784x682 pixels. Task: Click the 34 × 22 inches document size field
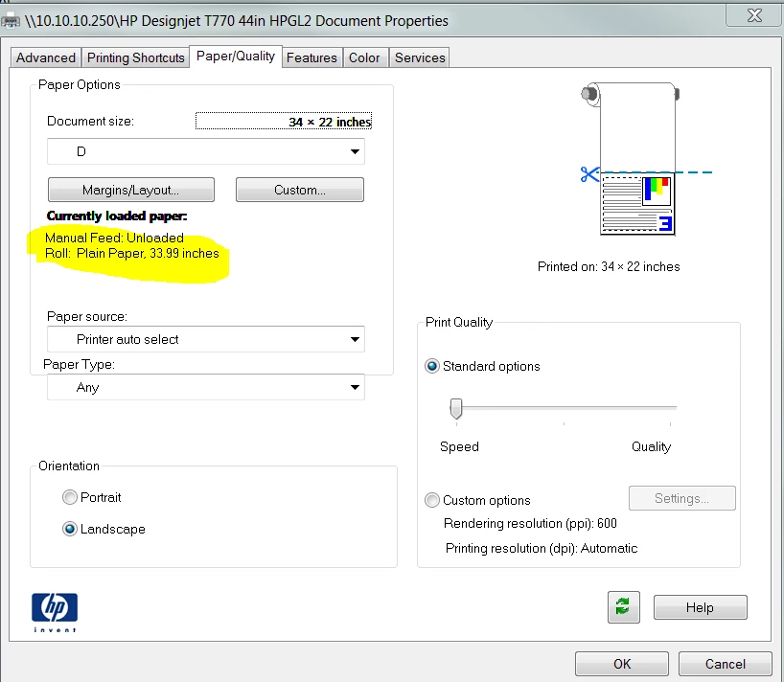click(x=284, y=121)
